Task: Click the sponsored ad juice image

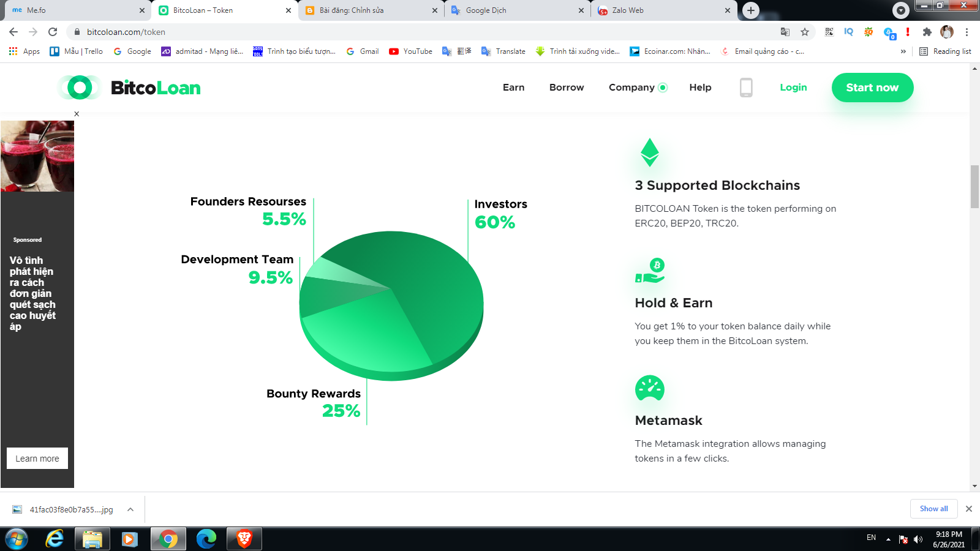Action: click(x=37, y=156)
